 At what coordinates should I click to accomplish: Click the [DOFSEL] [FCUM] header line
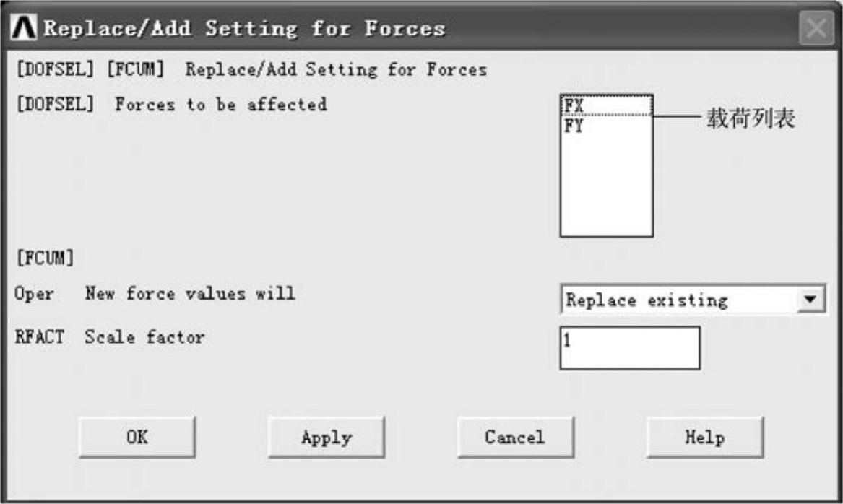(x=251, y=69)
